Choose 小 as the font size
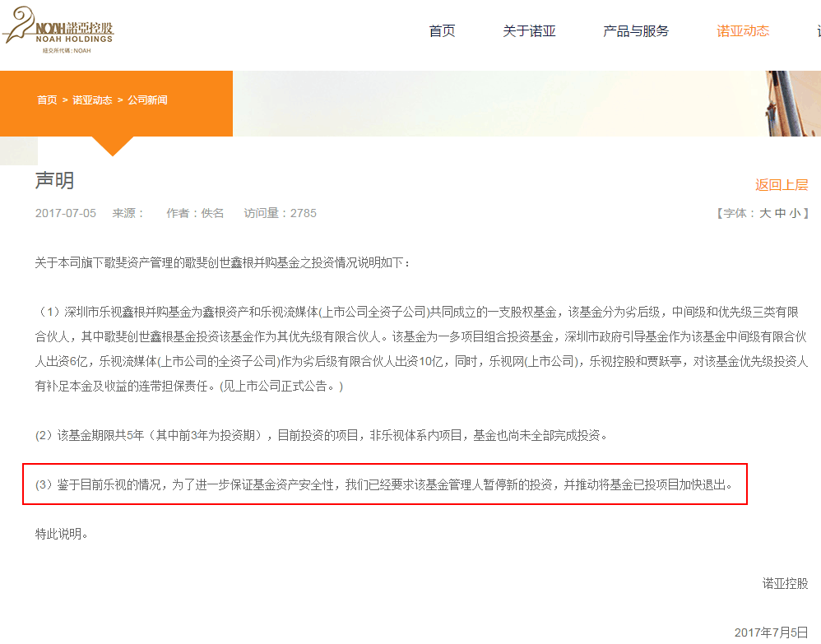The image size is (821, 644). click(x=795, y=213)
